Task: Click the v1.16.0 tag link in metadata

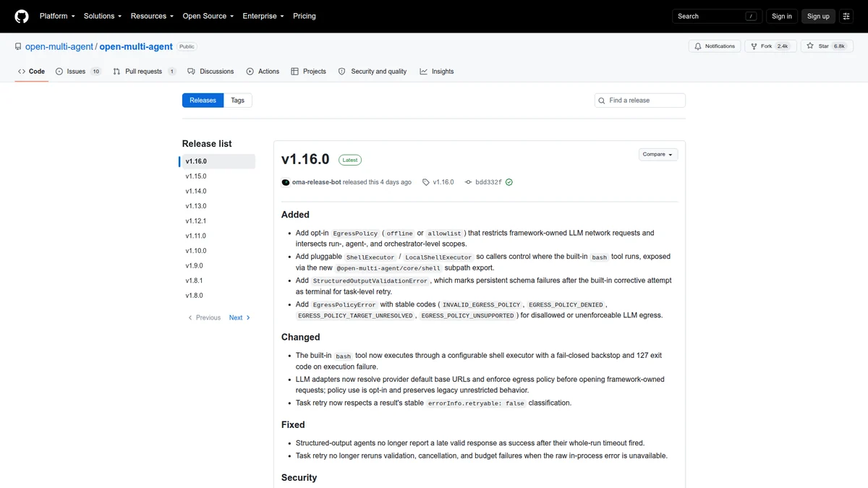Action: tap(443, 182)
